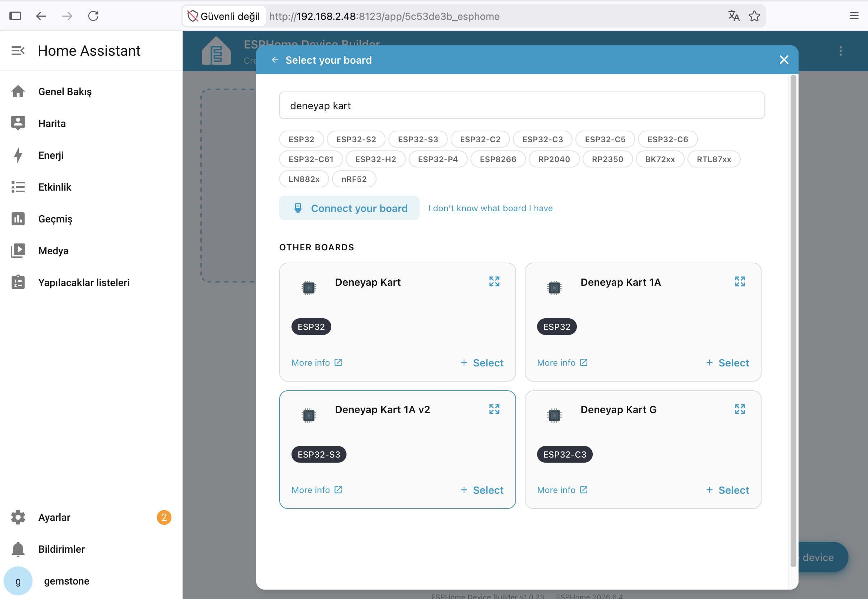
Task: Open the browser hamburger menu
Action: (854, 16)
